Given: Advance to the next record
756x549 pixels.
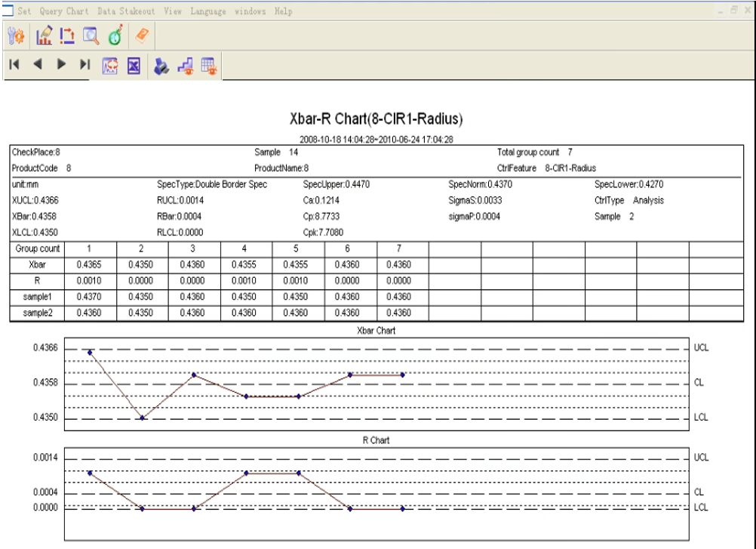Looking at the screenshot, I should click(61, 66).
